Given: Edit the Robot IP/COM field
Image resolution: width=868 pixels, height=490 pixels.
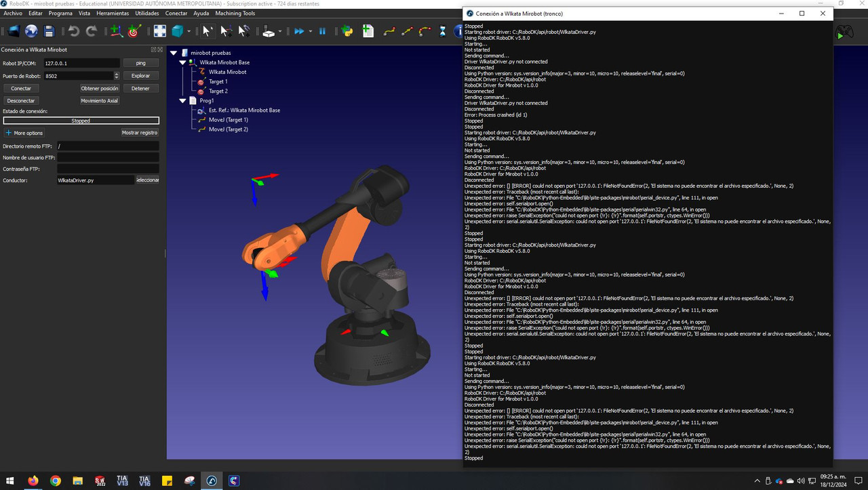Looking at the screenshot, I should tap(81, 62).
